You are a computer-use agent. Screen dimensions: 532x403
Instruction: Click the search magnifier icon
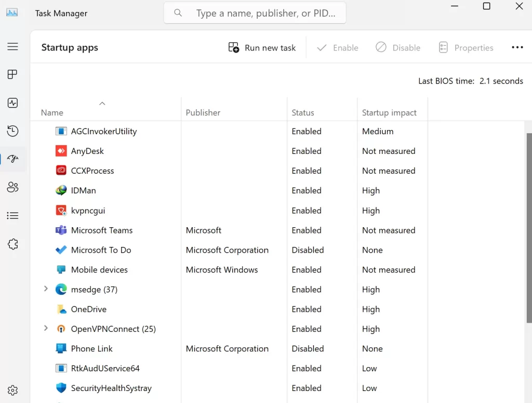(x=178, y=13)
